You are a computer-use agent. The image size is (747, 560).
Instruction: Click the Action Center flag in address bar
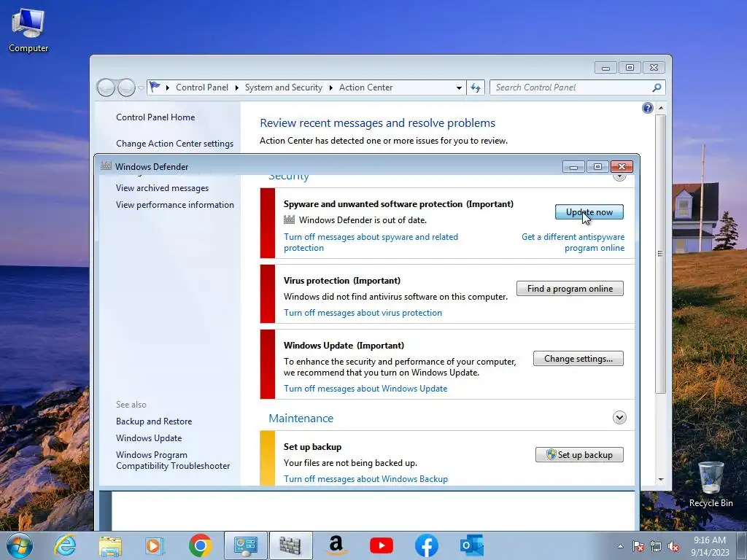tap(155, 87)
